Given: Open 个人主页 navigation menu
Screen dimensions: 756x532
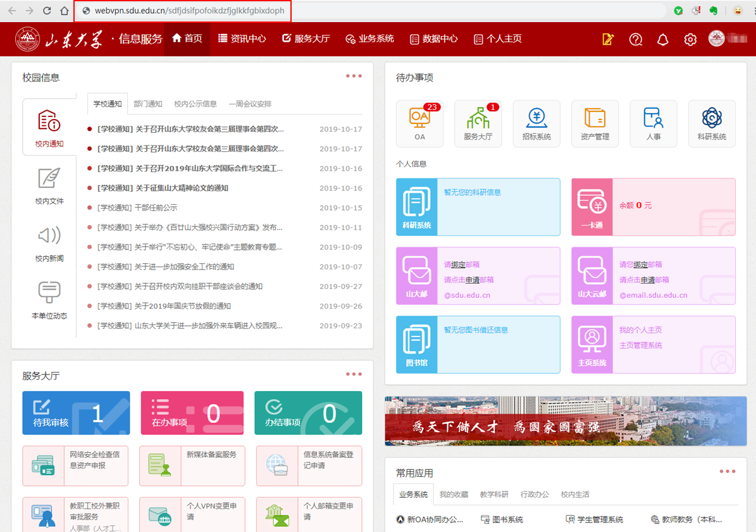Looking at the screenshot, I should [498, 39].
